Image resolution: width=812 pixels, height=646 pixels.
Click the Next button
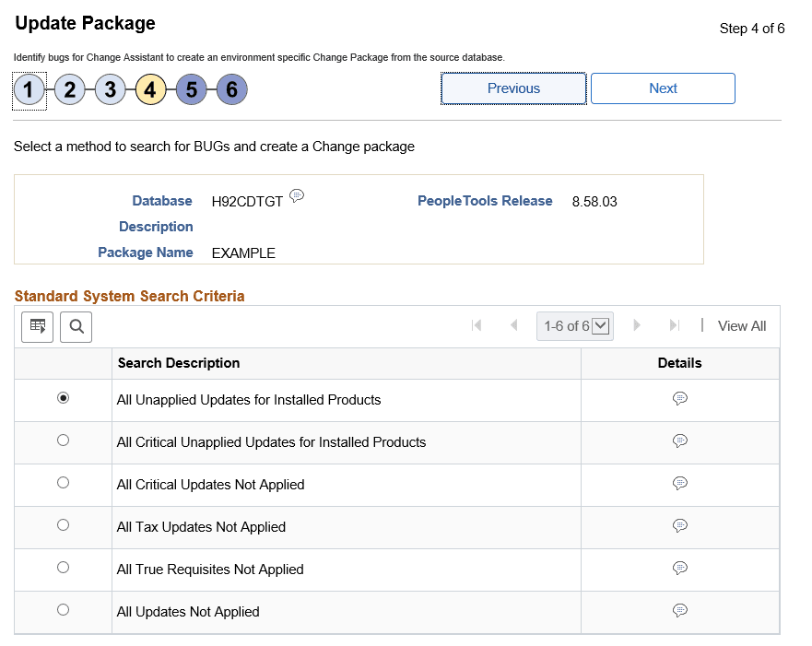[663, 88]
